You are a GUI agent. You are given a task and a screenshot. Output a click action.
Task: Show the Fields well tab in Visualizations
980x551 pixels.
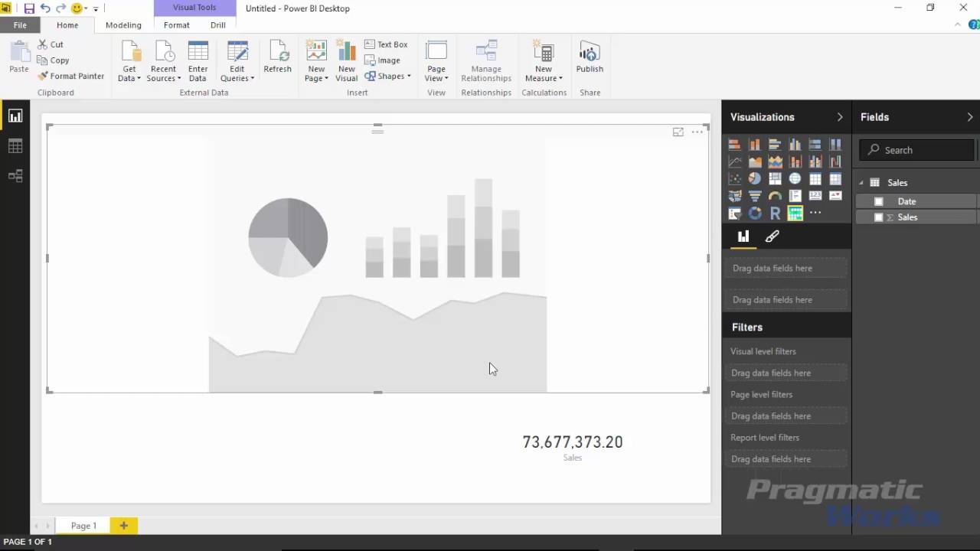743,236
